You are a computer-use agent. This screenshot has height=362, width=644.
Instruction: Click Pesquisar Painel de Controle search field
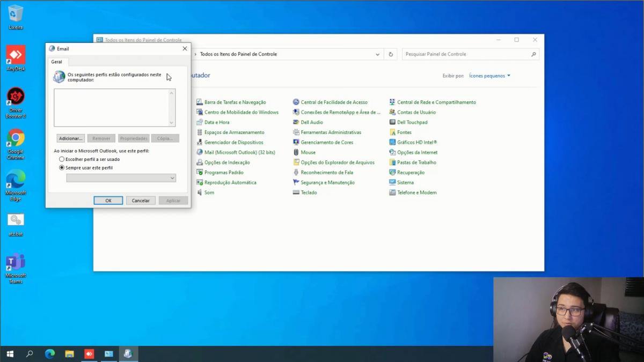coord(470,54)
